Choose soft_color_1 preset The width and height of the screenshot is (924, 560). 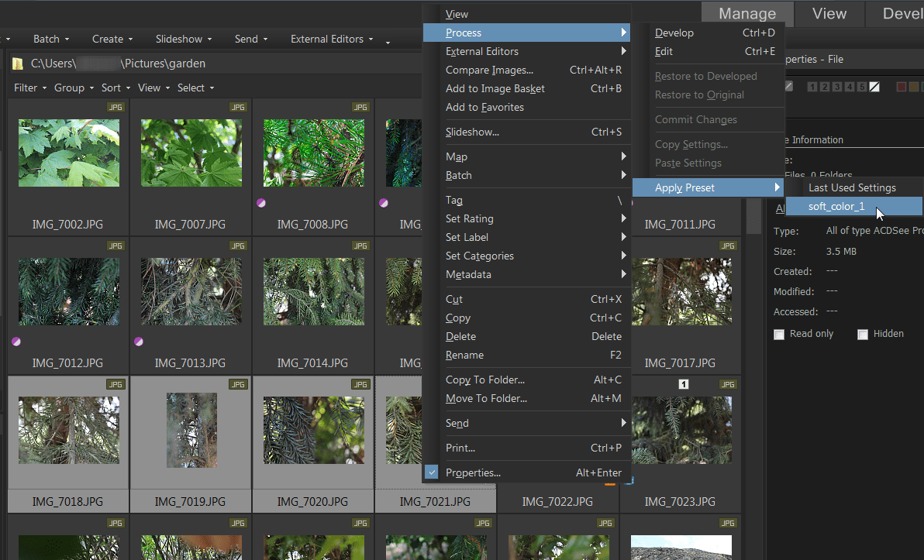854,206
